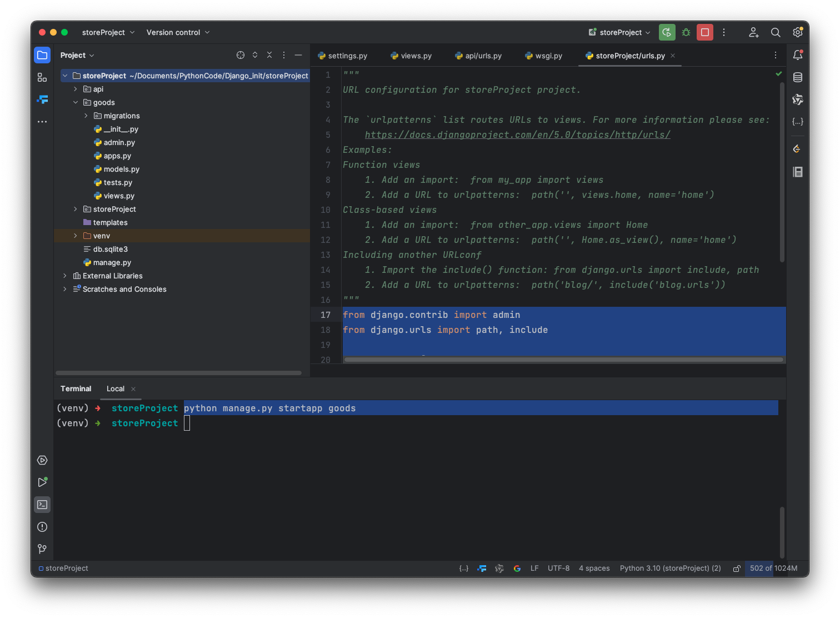840x618 pixels.
Task: Open the Version control dropdown
Action: click(x=178, y=32)
